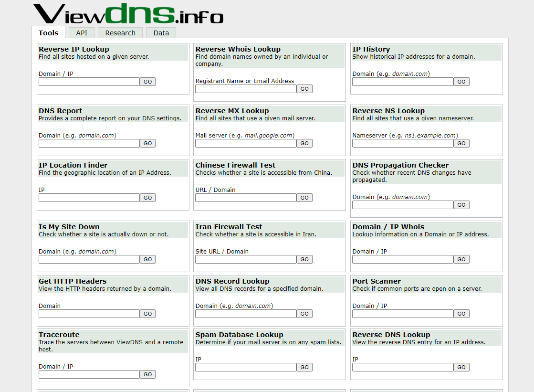Click the 'Is My Site Down' heading
This screenshot has width=534, height=392.
pos(69,227)
